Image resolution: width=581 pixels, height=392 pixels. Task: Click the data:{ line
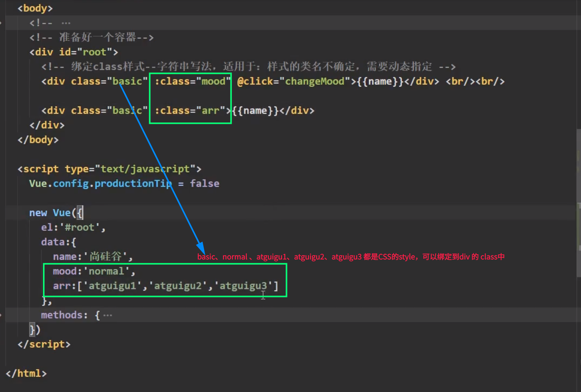59,242
